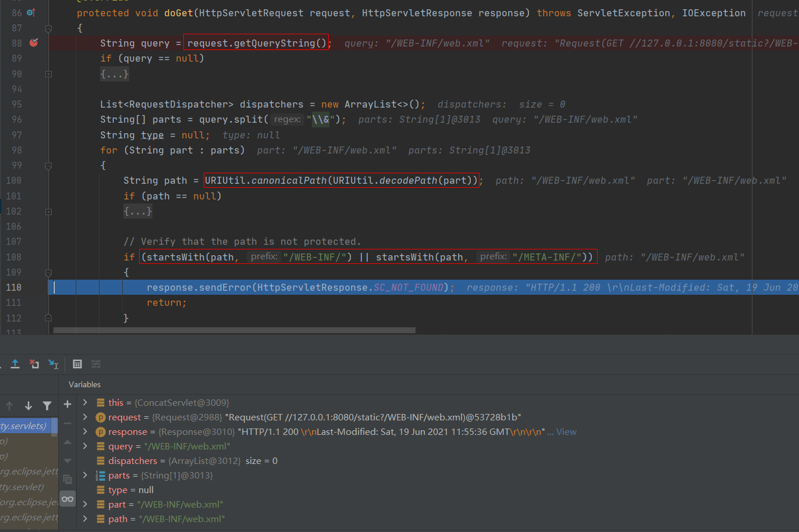The height and width of the screenshot is (532, 799).
Task: Click the New Watch plus icon
Action: click(68, 404)
